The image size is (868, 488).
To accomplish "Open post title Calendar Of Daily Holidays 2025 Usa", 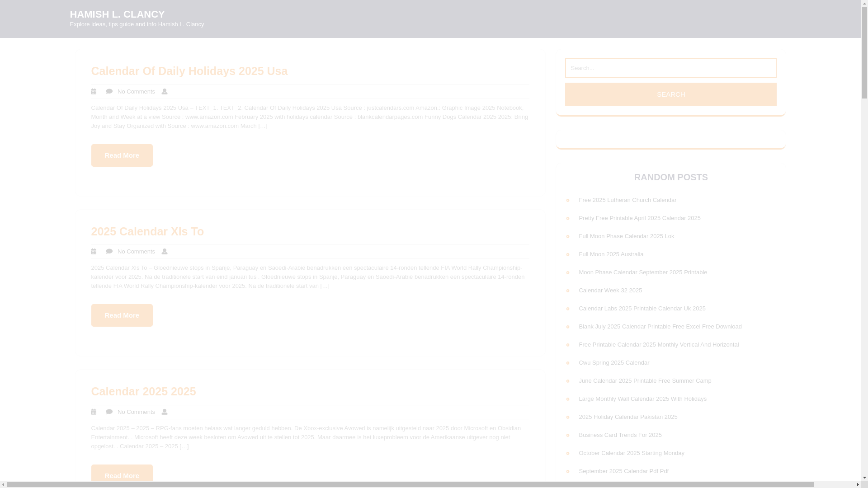I will (189, 71).
